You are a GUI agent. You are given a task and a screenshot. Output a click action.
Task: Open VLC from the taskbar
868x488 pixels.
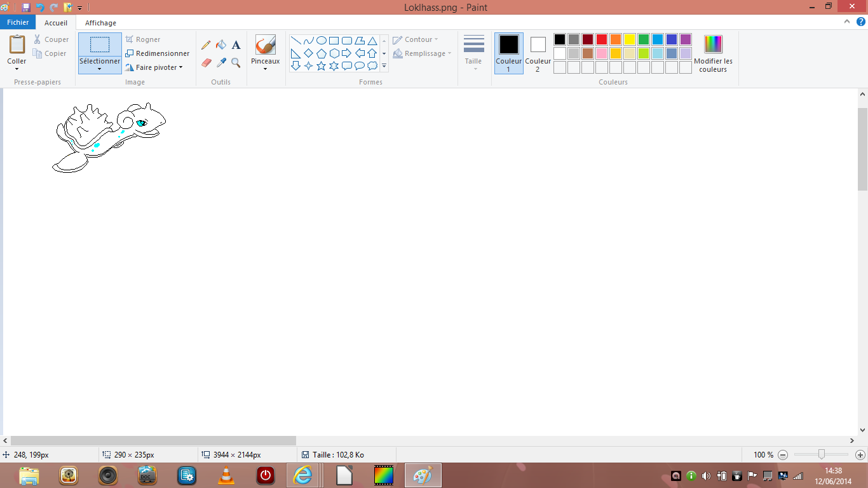pos(226,475)
